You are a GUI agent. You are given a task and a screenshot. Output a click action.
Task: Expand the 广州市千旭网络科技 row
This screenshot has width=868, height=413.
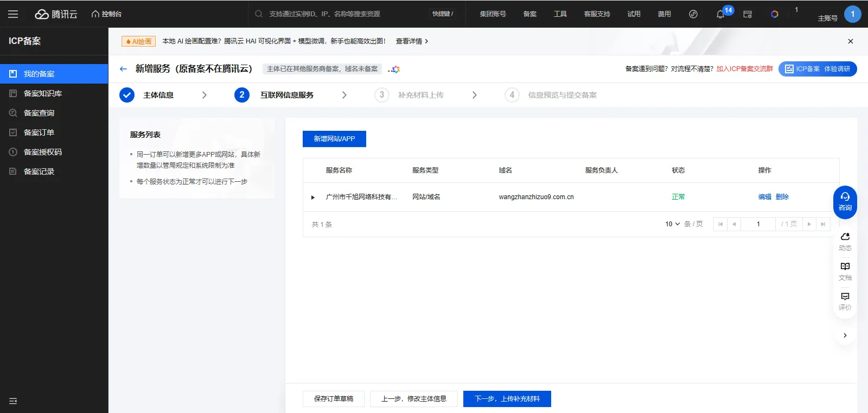point(313,197)
